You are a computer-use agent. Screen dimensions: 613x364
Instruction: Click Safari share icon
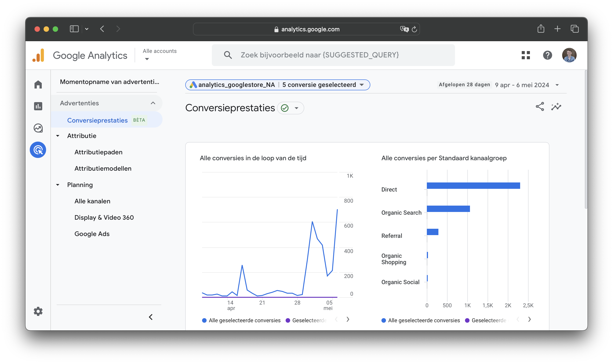(541, 29)
